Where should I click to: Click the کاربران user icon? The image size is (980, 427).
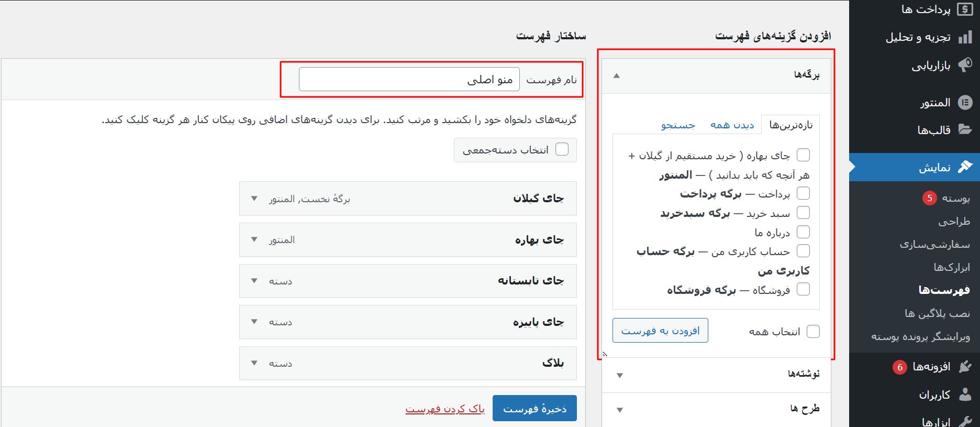(965, 395)
